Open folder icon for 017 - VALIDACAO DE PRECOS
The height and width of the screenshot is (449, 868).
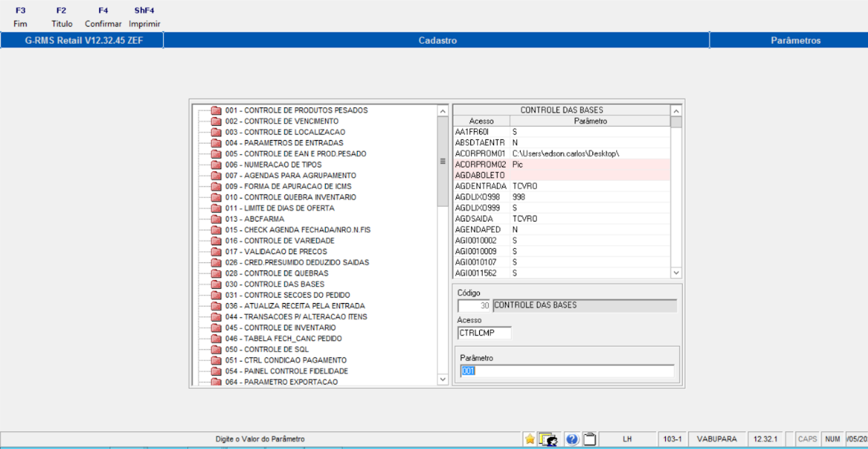click(216, 252)
